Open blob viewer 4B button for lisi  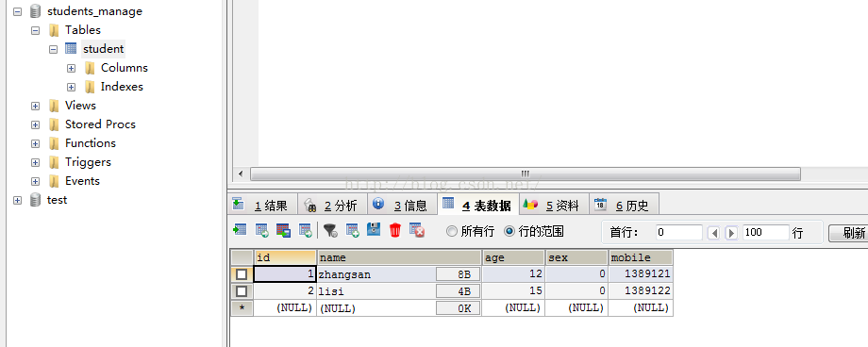[x=459, y=291]
